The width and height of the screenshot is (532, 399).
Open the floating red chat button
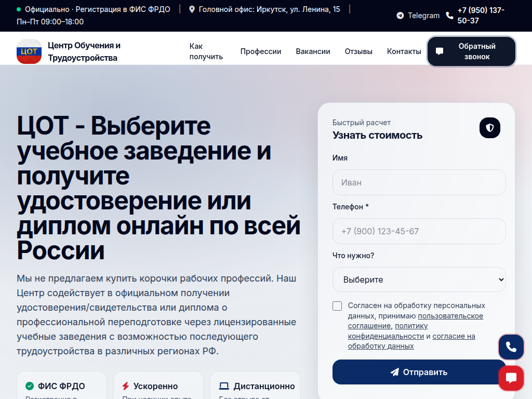tap(511, 378)
